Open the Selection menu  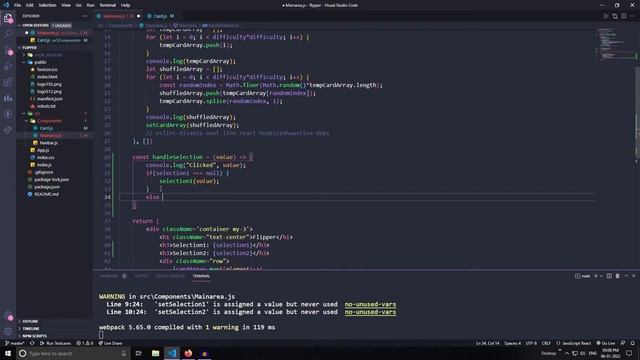47,5
